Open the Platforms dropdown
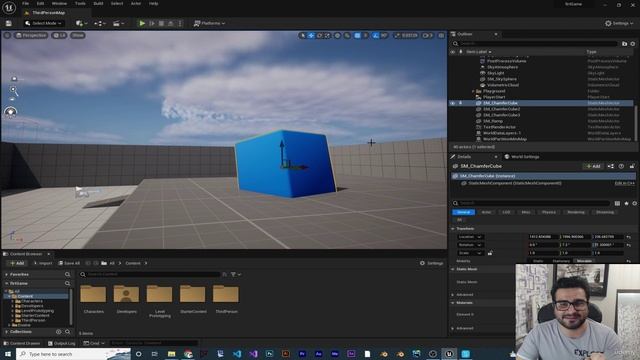 pos(209,23)
